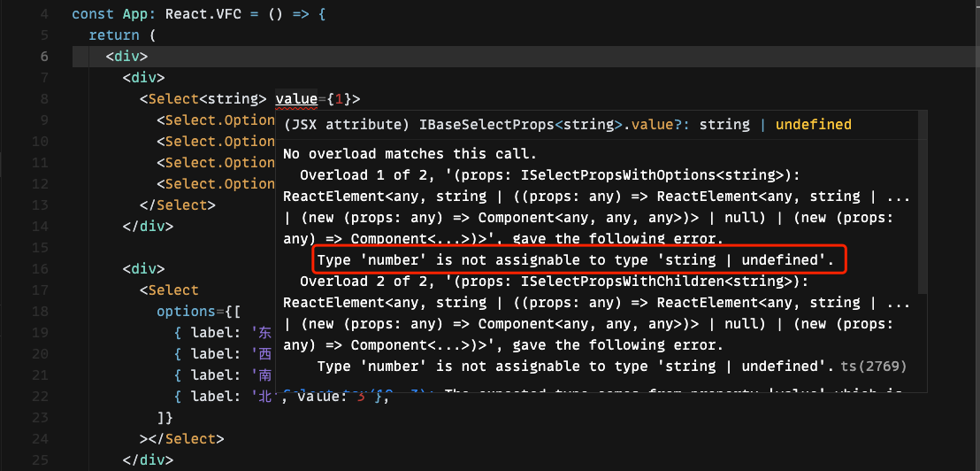Screen dimensions: 980x471
Task: Click the closing </Select> tag on line 13
Action: pyautogui.click(x=178, y=205)
